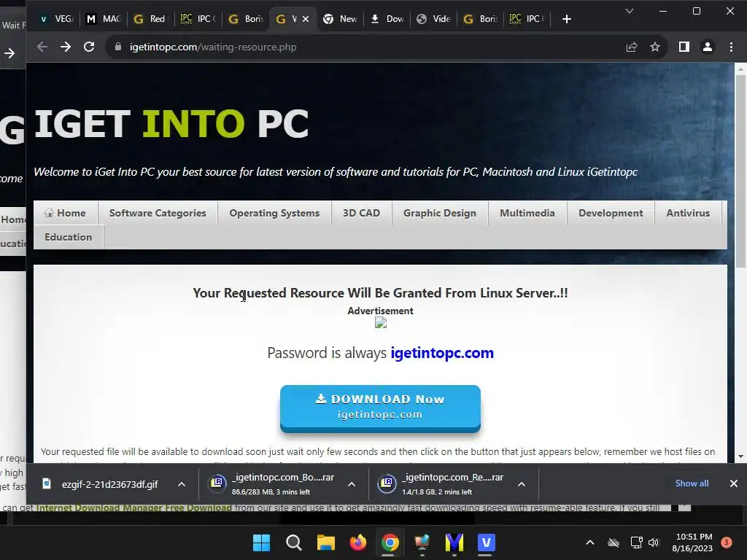Open Graphic Design menu item

click(x=440, y=213)
